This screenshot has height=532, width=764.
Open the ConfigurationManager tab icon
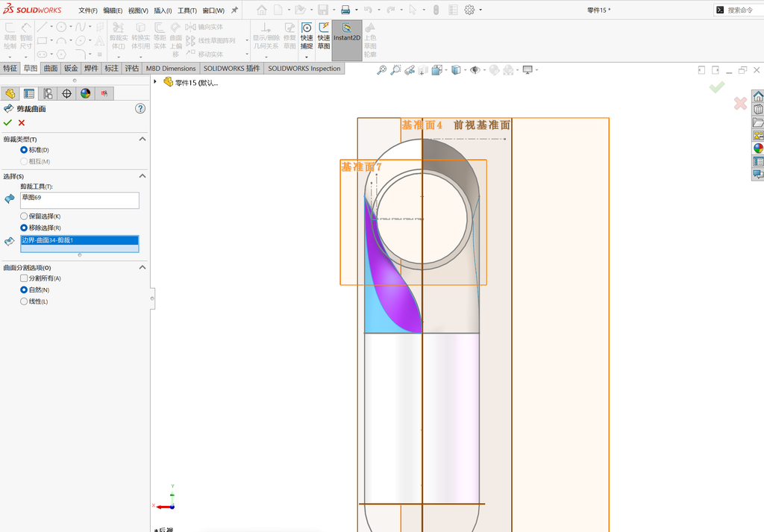(48, 93)
